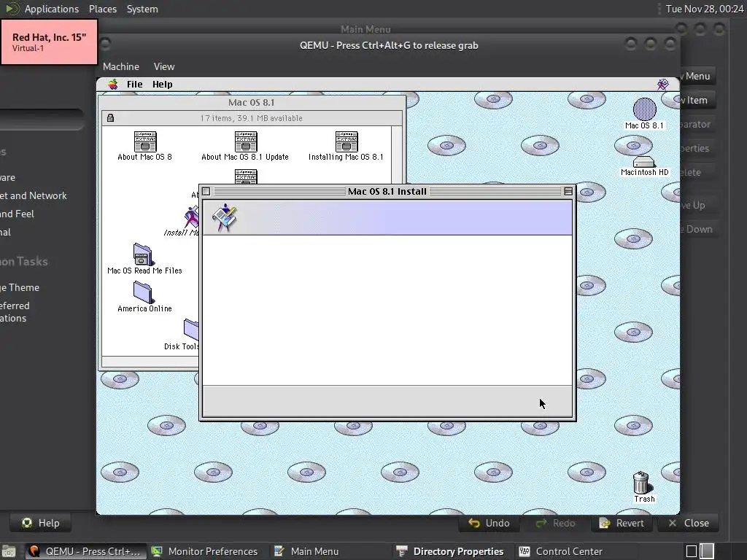Click the Mac OS 8.1 Install title bar
The image size is (747, 560).
pyautogui.click(x=387, y=192)
